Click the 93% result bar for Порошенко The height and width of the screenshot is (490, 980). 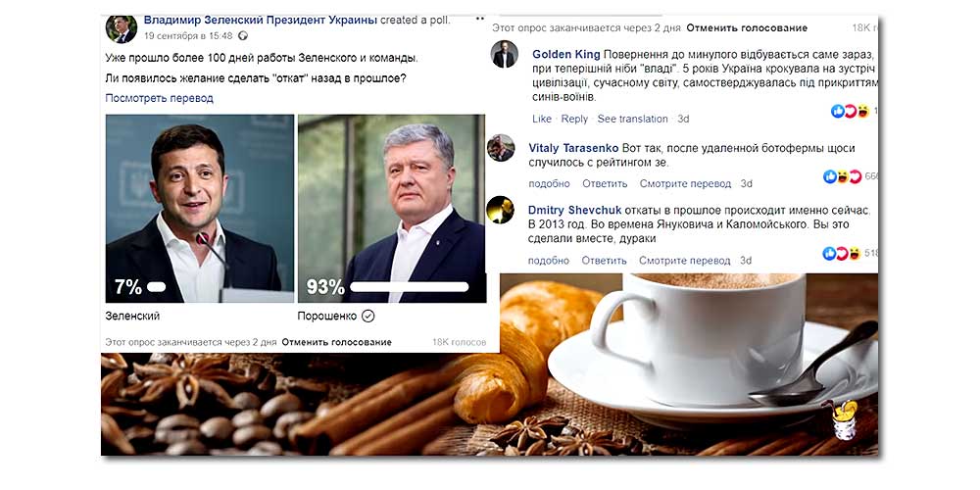410,287
